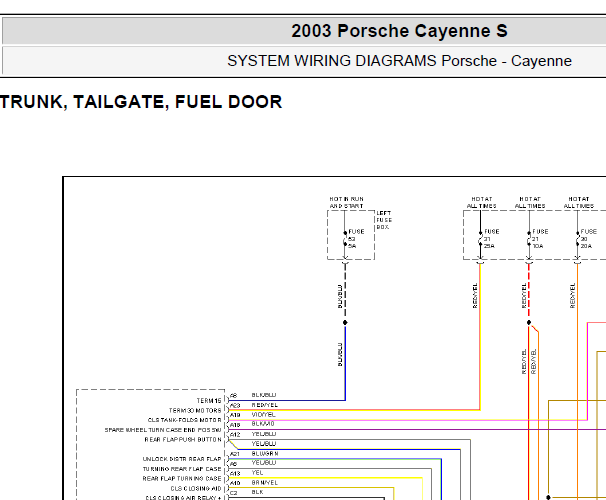Click vertical 'RED/YEL' label below 25A fuse
The height and width of the screenshot is (500, 606).
[475, 296]
